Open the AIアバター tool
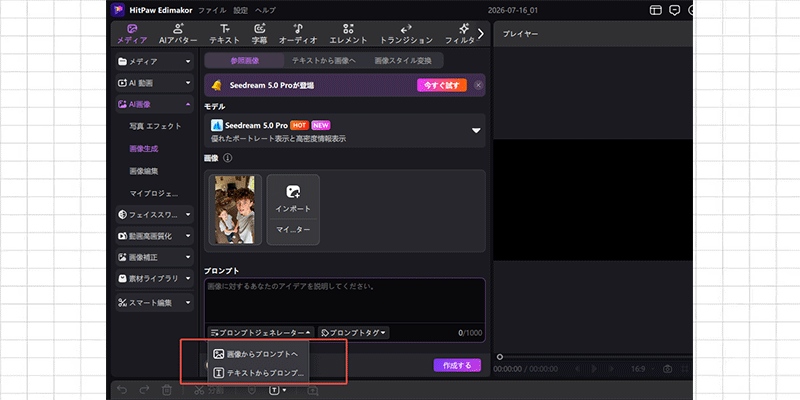The image size is (800, 400). click(x=178, y=34)
